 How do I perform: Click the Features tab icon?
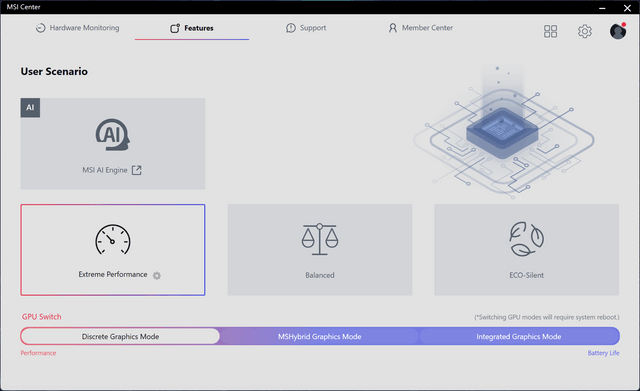175,28
